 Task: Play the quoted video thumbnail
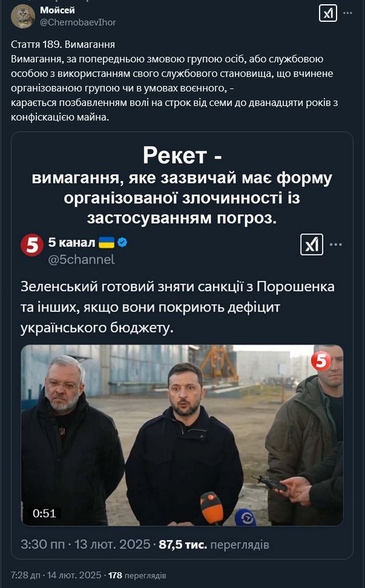click(x=182, y=435)
